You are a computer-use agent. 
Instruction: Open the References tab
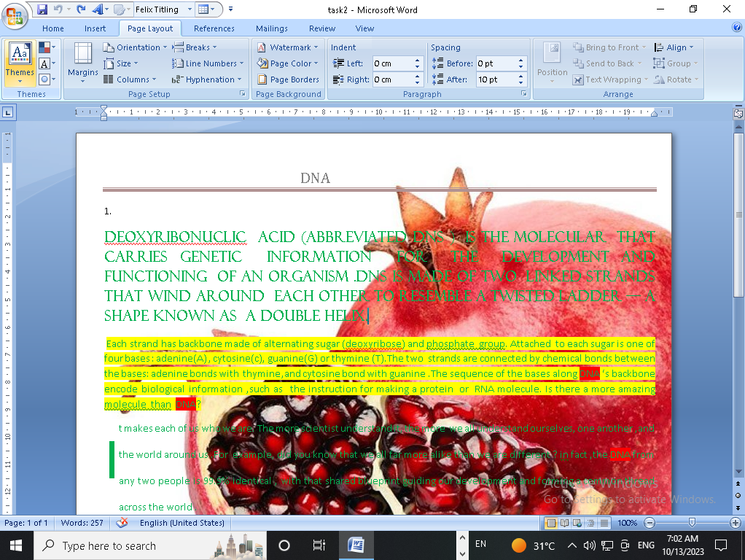214,28
